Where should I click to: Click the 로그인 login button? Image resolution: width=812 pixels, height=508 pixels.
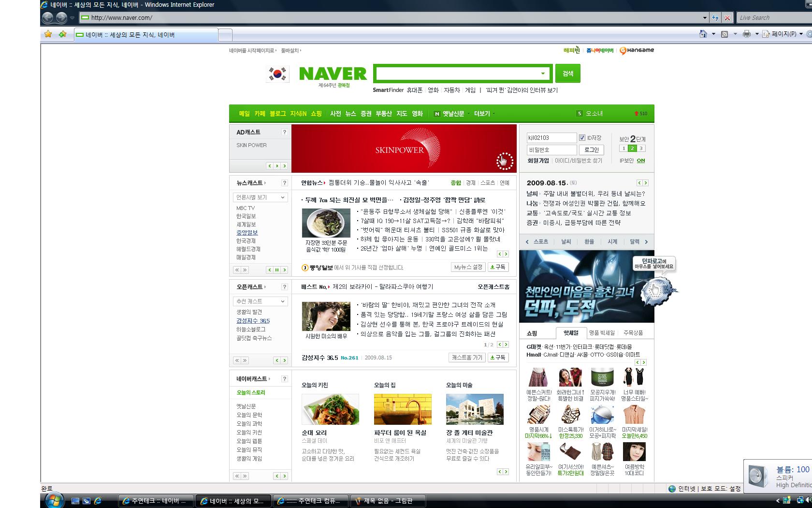coord(591,150)
